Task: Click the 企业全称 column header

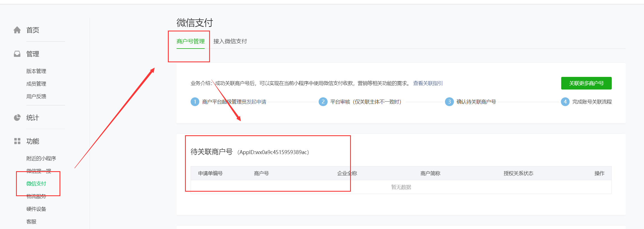Action: click(347, 173)
